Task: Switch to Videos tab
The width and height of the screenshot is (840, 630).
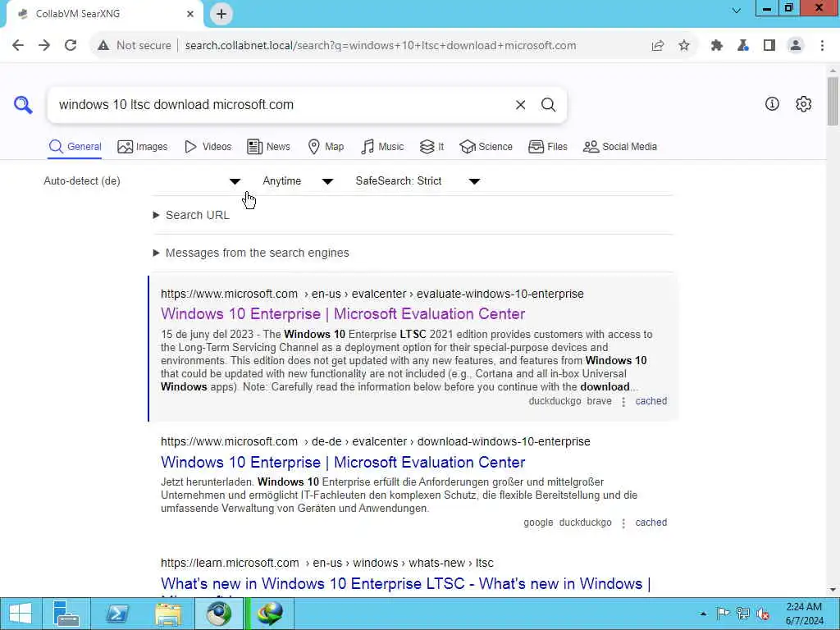Action: (208, 147)
